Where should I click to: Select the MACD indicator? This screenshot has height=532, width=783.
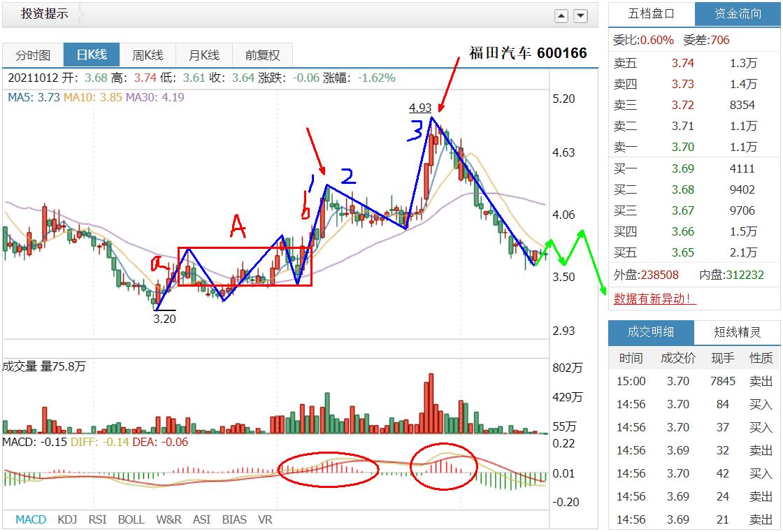point(31,519)
